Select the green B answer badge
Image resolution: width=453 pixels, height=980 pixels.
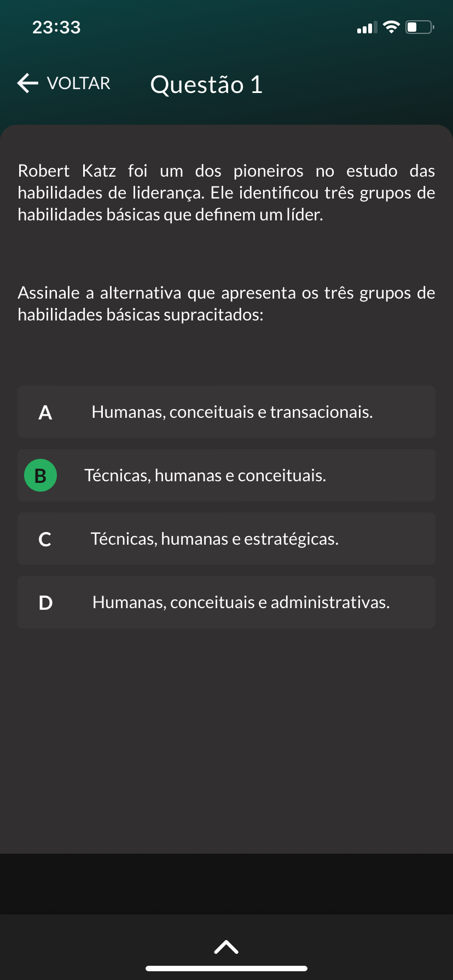[40, 475]
